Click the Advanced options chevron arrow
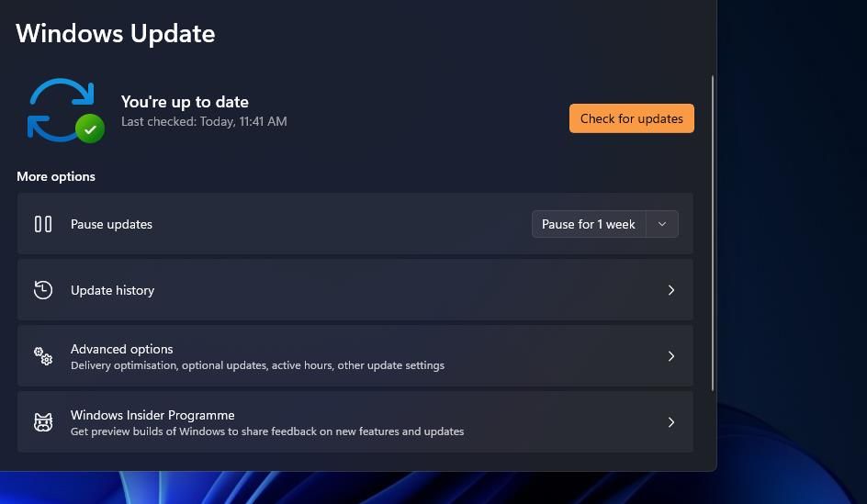Viewport: 867px width, 504px height. [x=671, y=356]
